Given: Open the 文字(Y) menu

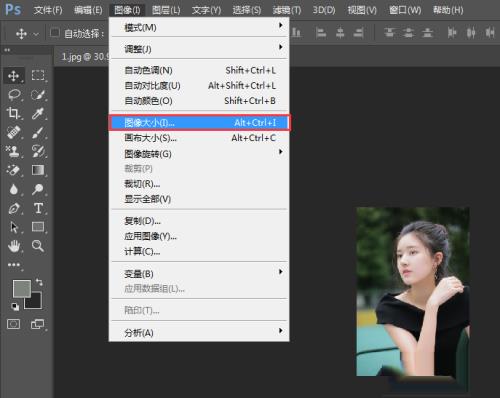Looking at the screenshot, I should point(206,10).
